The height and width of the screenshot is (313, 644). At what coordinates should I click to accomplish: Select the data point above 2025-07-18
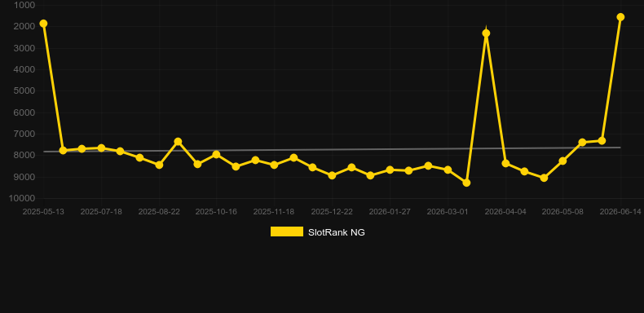(x=101, y=148)
